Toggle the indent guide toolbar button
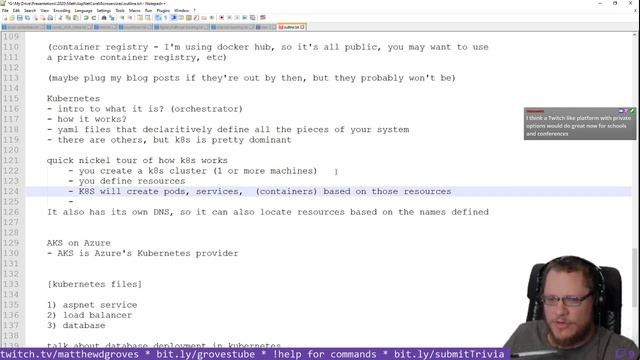Viewport: 640px width, 360px height. pyautogui.click(x=173, y=18)
